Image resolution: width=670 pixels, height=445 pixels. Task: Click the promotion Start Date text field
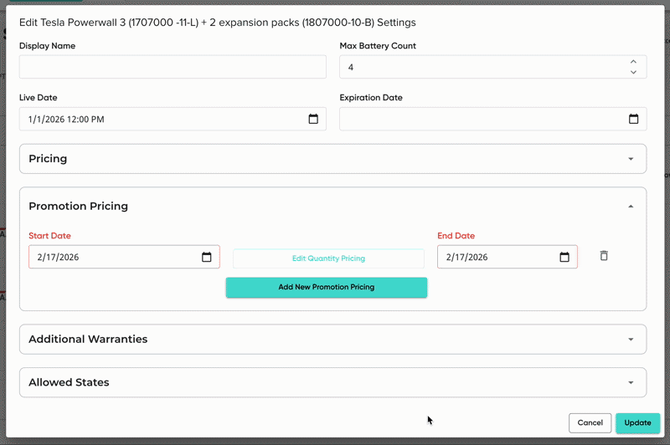click(110, 257)
